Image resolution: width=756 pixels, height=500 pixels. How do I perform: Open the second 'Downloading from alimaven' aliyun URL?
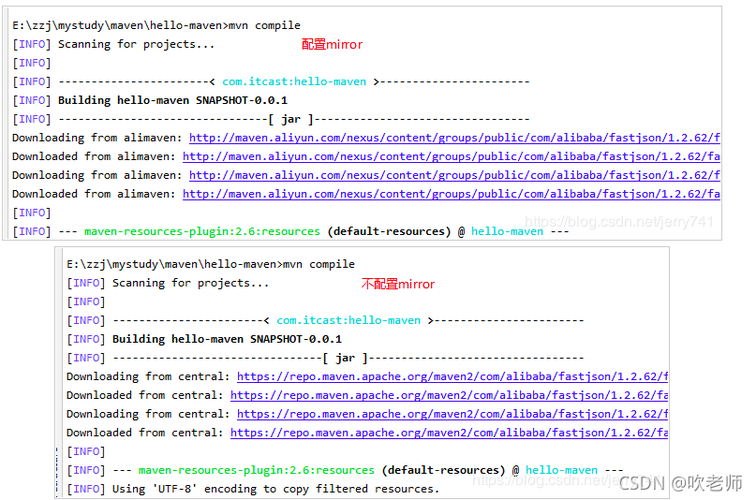click(454, 176)
